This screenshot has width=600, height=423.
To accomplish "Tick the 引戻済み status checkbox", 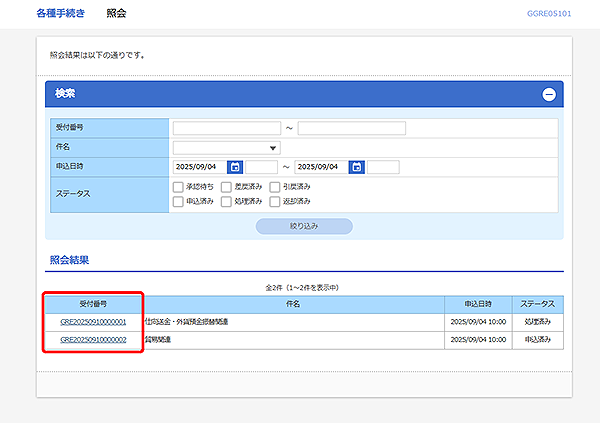I will (x=275, y=187).
